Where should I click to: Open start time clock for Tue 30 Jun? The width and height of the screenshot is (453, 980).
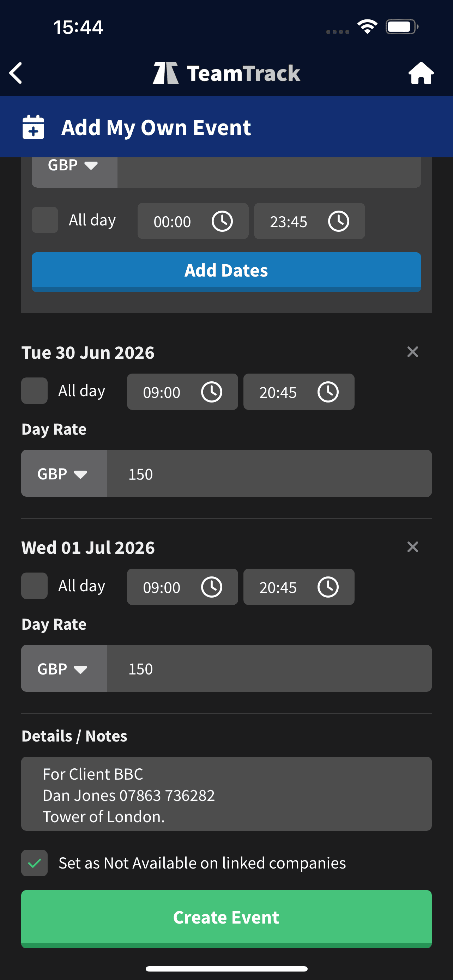211,392
